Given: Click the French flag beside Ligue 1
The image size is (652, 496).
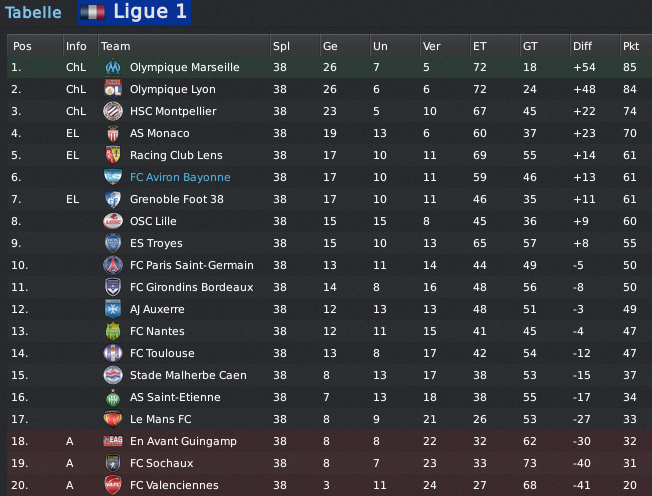Looking at the screenshot, I should 92,12.
